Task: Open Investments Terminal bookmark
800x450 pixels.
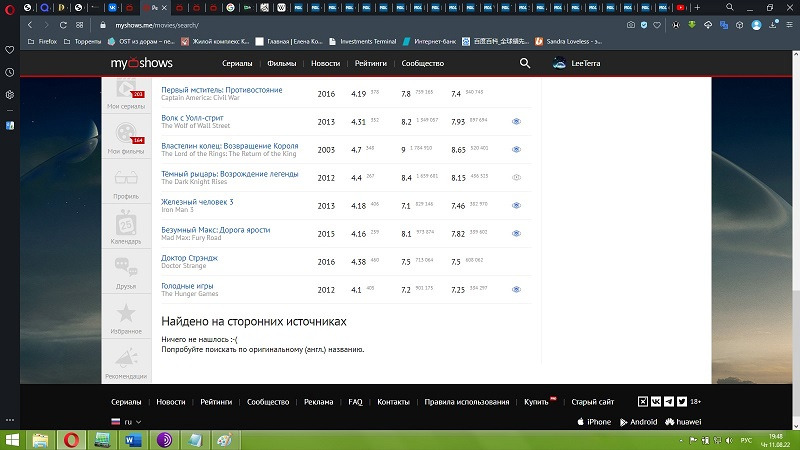Action: [x=363, y=41]
